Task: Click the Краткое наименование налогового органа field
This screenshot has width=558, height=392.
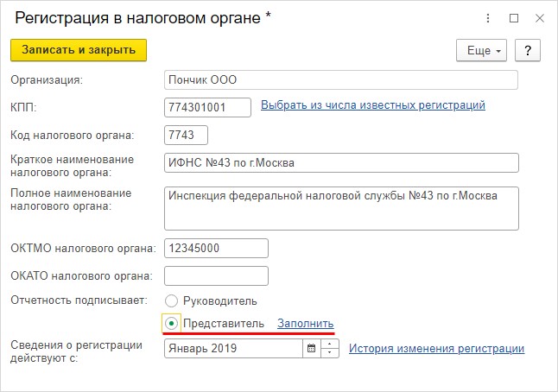Action: pos(341,163)
